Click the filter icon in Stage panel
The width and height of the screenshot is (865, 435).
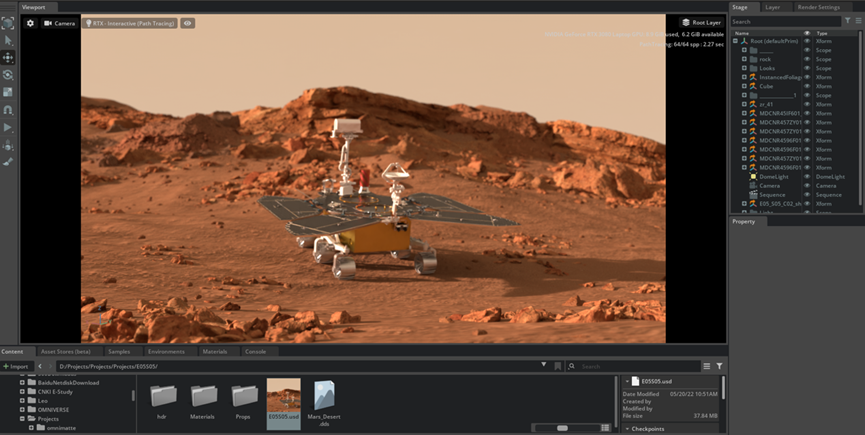[x=847, y=21]
